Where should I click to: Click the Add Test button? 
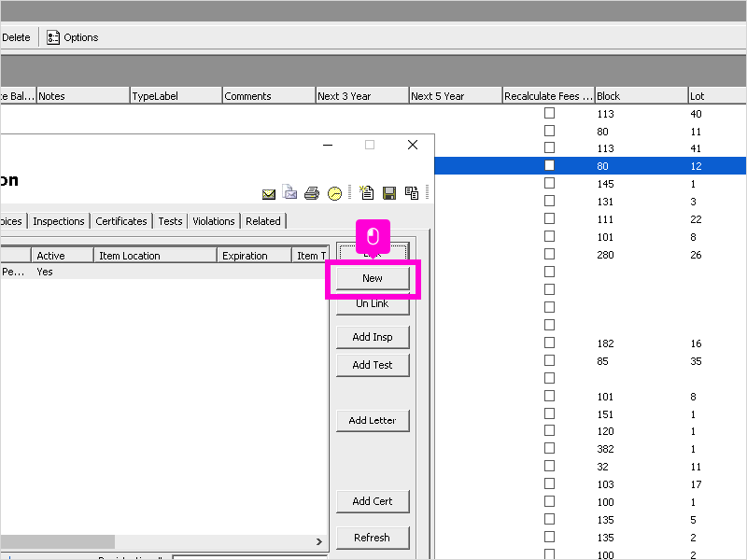pos(373,365)
